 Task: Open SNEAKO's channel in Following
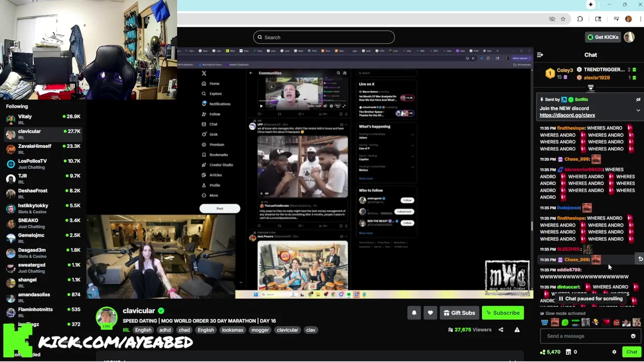tap(42, 223)
